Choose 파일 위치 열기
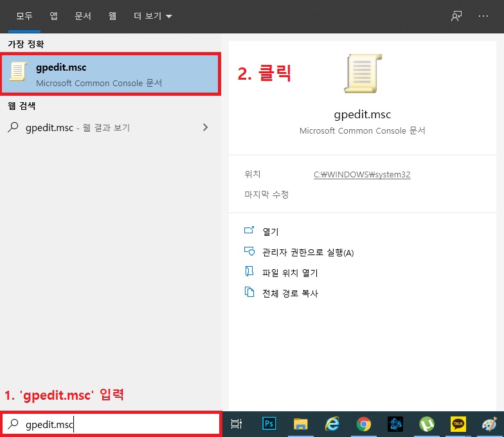 click(290, 272)
